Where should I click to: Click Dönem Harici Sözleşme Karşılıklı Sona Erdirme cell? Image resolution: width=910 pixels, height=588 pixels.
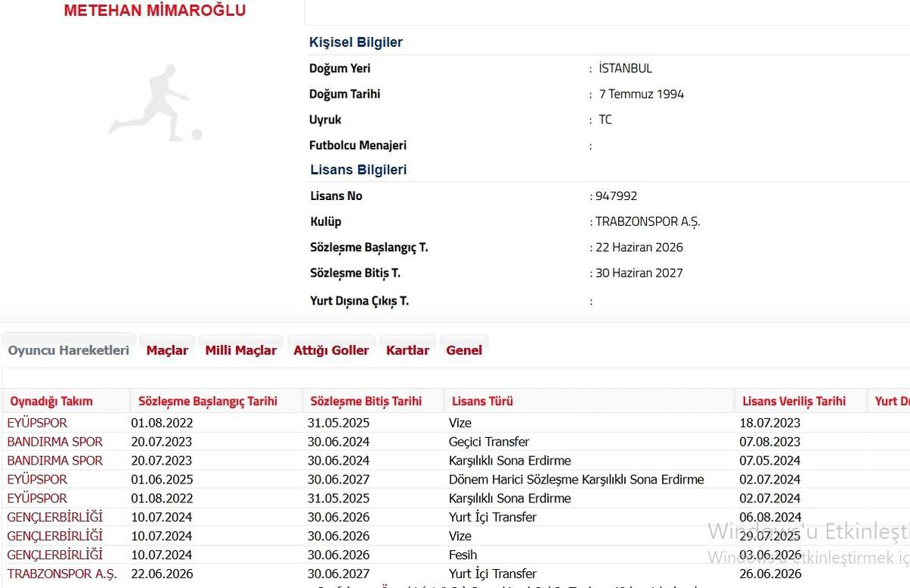click(x=576, y=480)
